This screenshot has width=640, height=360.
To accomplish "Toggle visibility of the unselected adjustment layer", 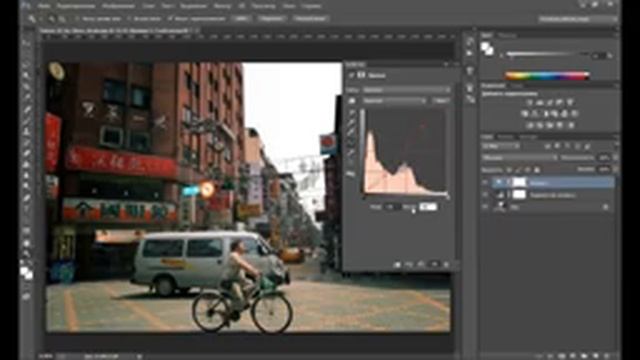I will (485, 195).
